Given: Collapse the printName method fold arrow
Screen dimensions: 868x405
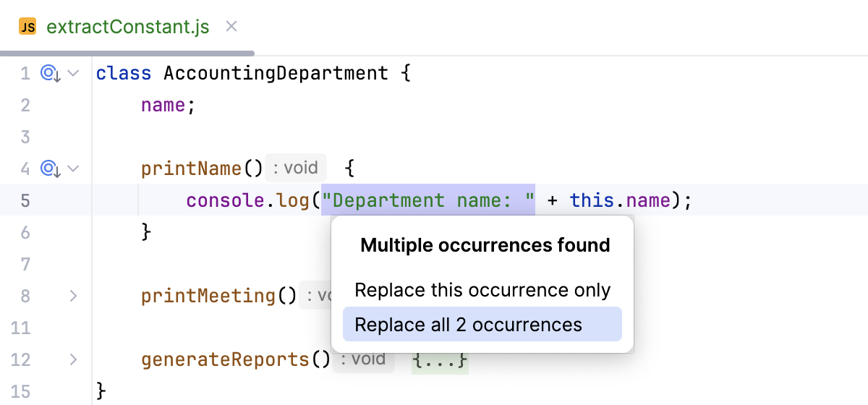Looking at the screenshot, I should 72,169.
